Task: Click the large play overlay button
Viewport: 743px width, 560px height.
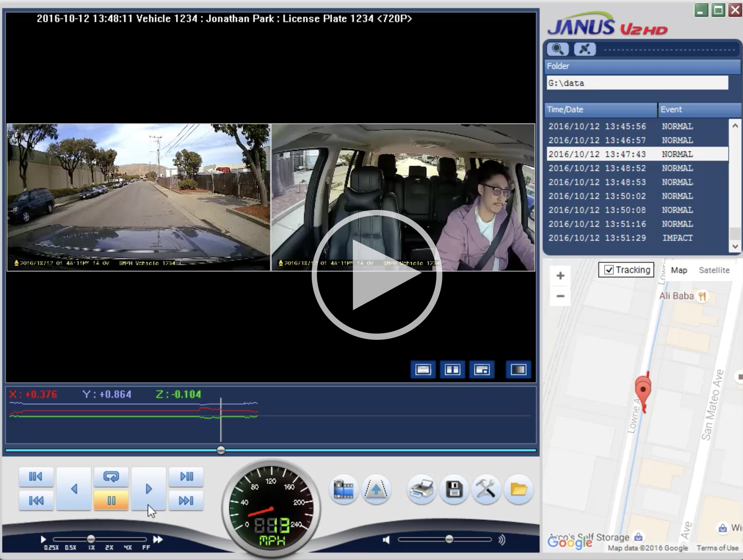Action: tap(377, 274)
